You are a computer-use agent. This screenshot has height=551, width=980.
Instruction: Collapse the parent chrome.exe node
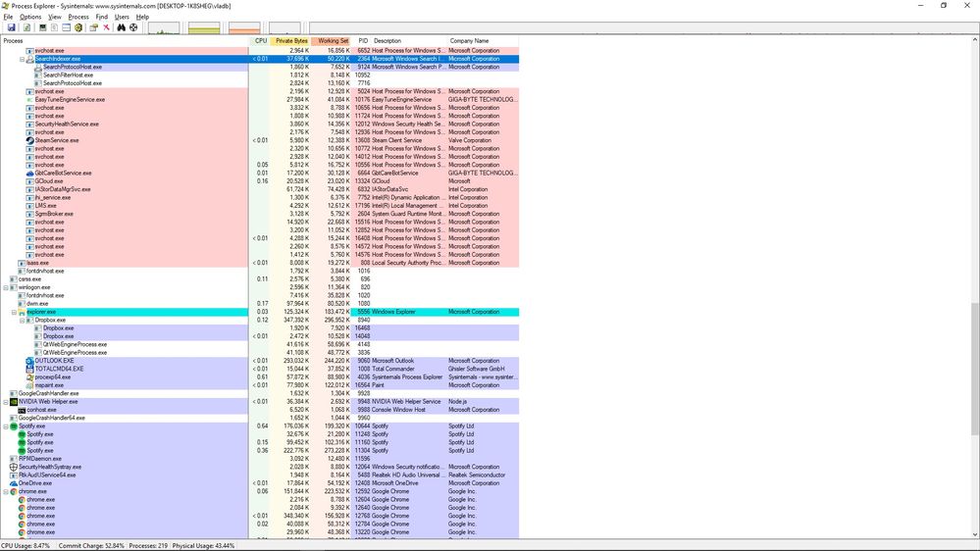[6, 491]
